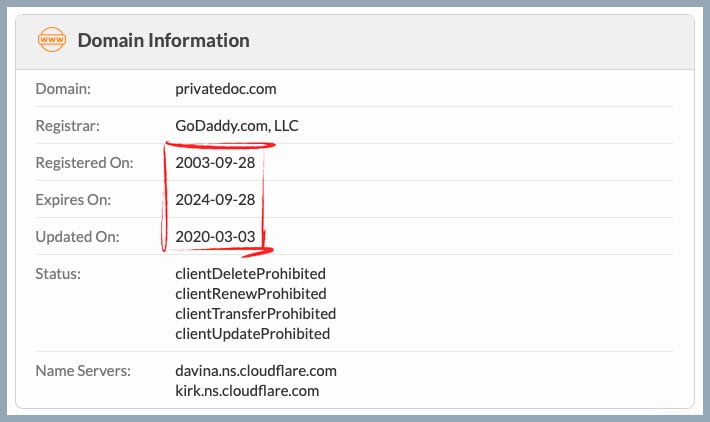Click the "Name Servers:" label
This screenshot has height=422, width=710.
(83, 370)
